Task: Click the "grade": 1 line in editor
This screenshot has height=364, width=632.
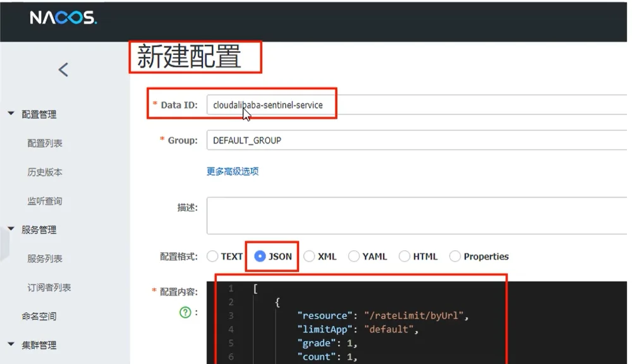Action: tap(327, 343)
